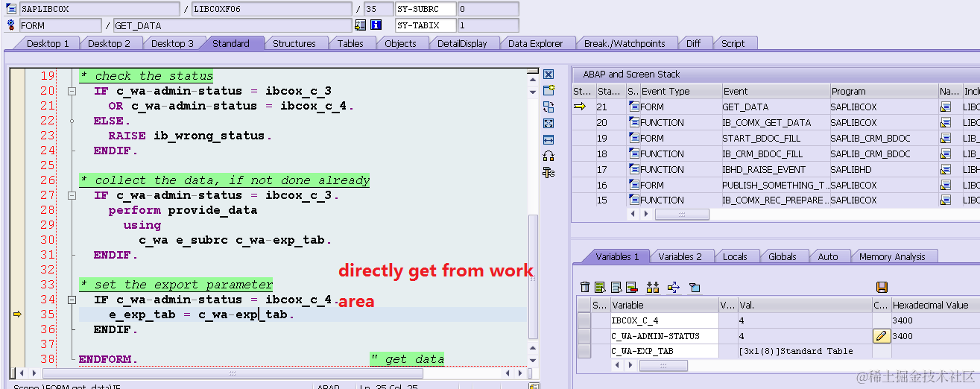
Task: Select the row selector for IBCOX_C_4
Action: click(584, 320)
